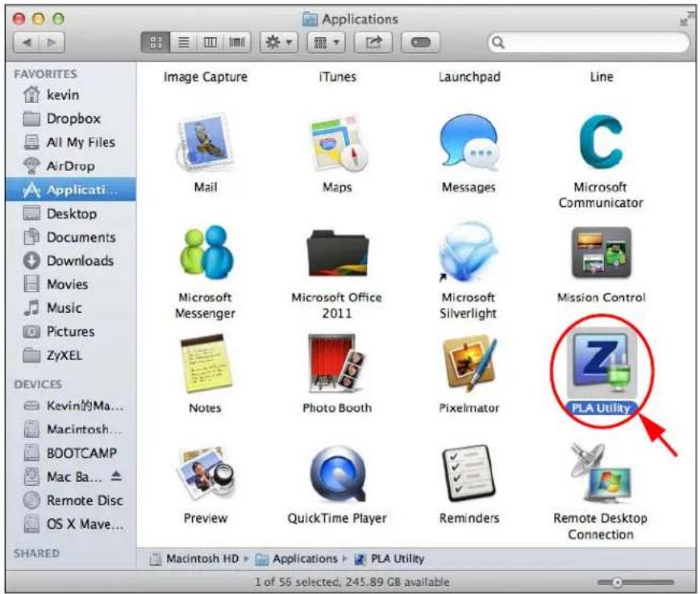Open Desktop in the sidebar
Image resolution: width=700 pixels, height=594 pixels.
pos(70,214)
